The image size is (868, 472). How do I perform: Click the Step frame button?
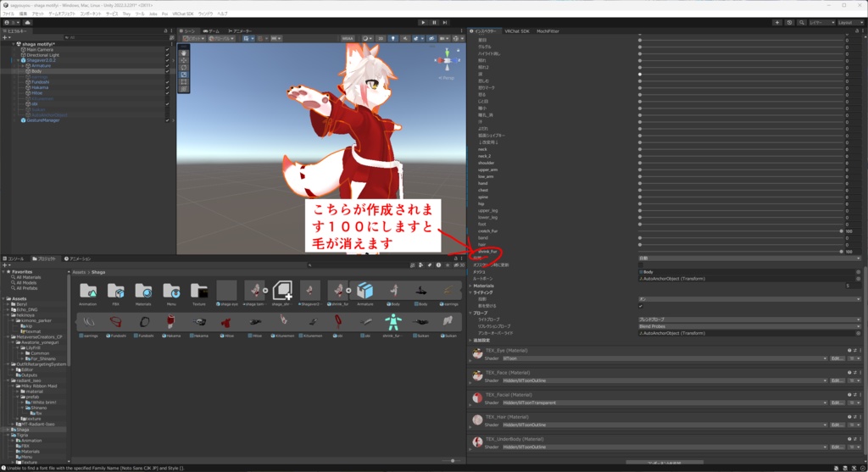click(444, 23)
